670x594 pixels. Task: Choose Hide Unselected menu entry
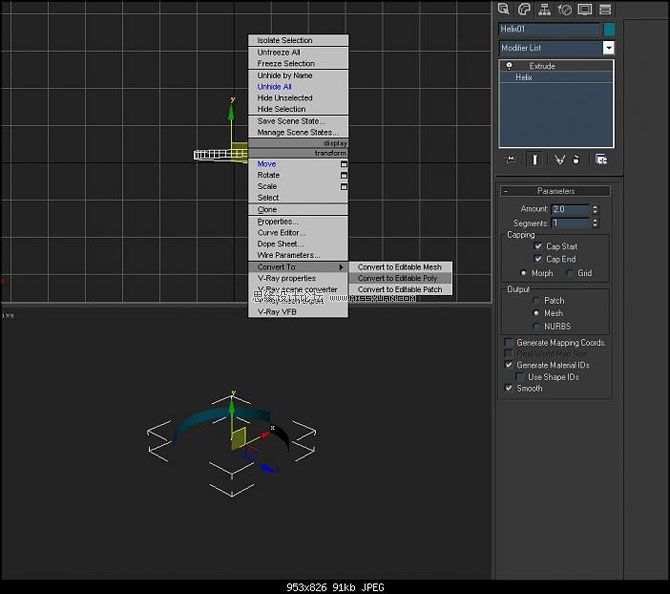tap(298, 98)
